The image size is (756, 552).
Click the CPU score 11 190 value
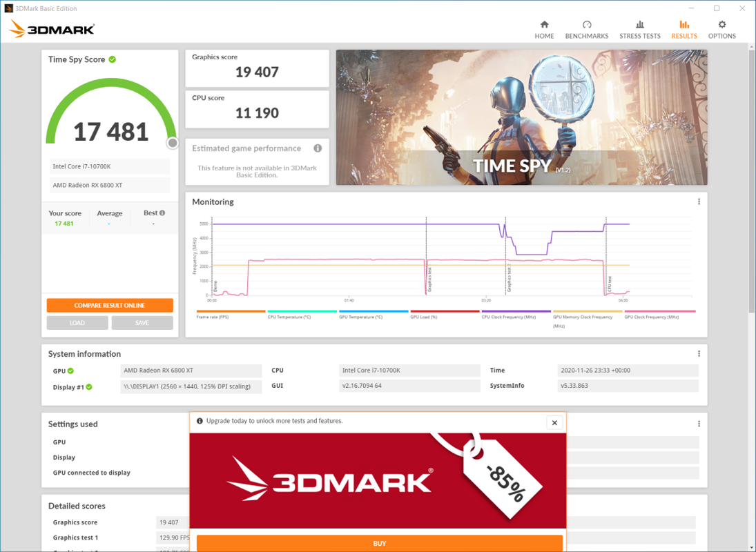[x=257, y=113]
